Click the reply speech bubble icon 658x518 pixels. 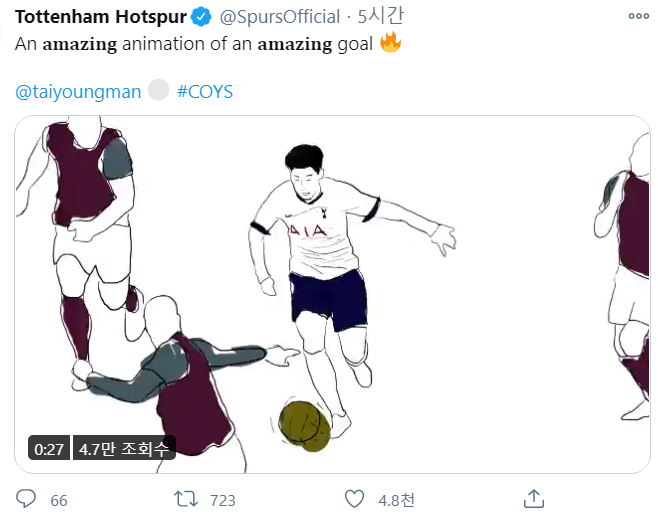tap(27, 498)
